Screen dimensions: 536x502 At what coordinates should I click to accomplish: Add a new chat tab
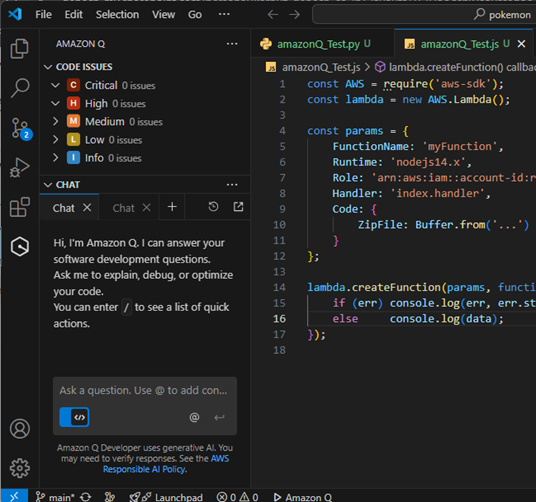[172, 207]
